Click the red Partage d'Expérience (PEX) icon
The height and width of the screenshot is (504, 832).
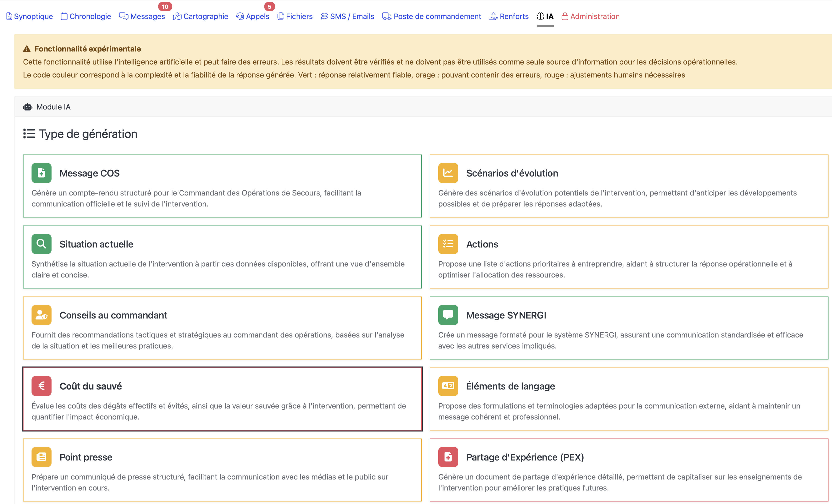[x=448, y=457]
